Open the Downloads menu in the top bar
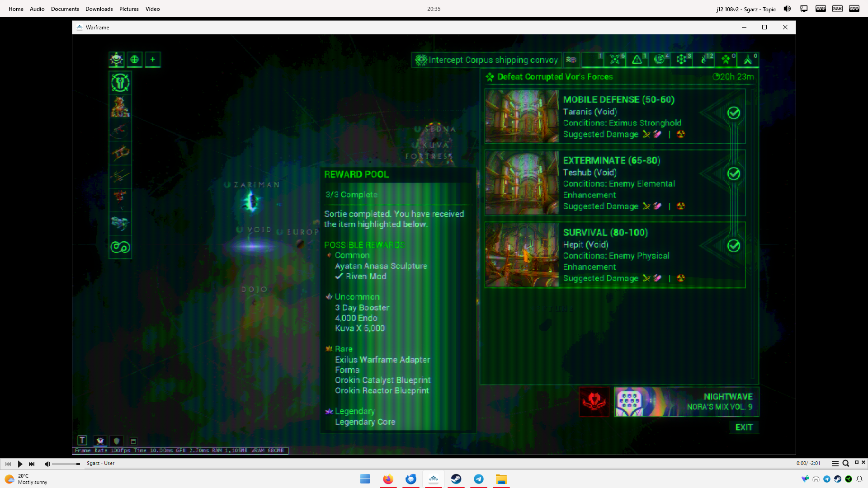Viewport: 868px width, 488px height. (99, 9)
